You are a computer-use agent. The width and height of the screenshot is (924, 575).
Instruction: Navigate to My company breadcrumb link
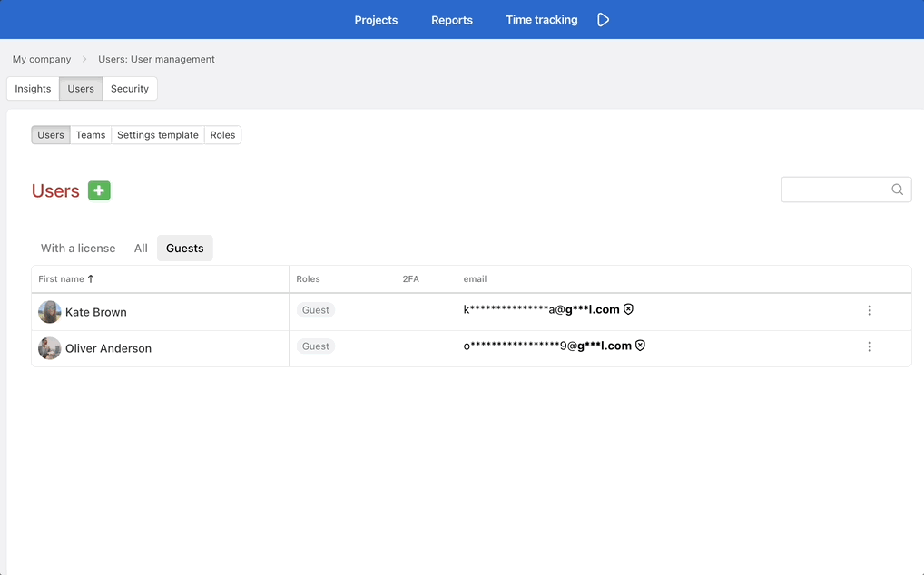tap(42, 59)
